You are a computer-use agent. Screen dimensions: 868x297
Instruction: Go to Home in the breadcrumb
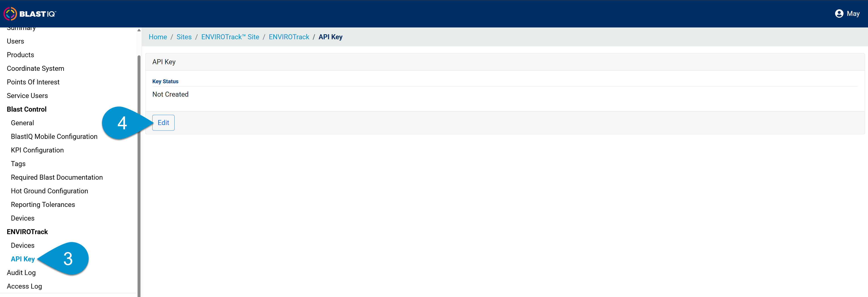click(158, 37)
